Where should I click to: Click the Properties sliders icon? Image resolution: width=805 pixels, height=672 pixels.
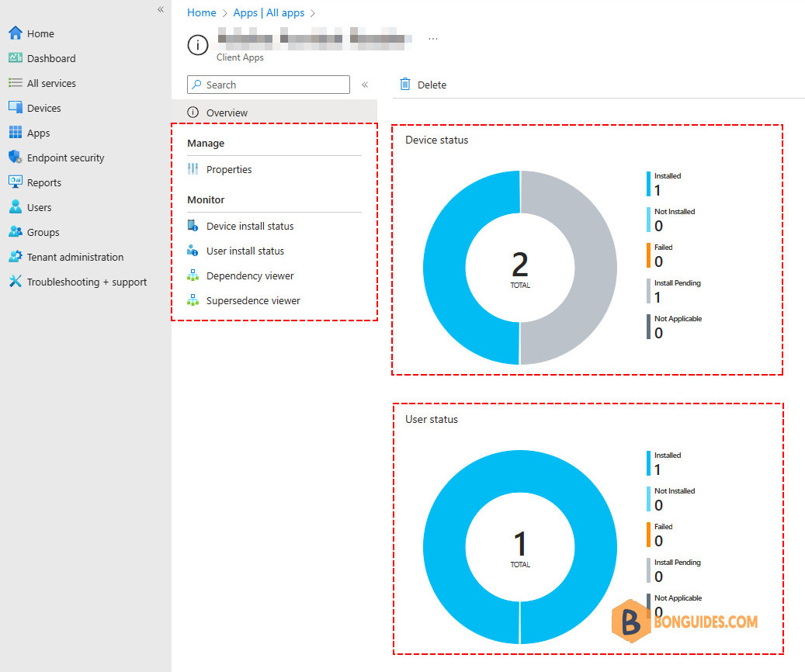tap(193, 169)
